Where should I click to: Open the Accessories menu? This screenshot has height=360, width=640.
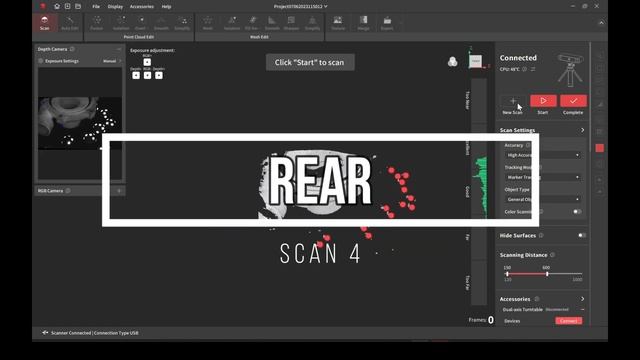point(142,7)
